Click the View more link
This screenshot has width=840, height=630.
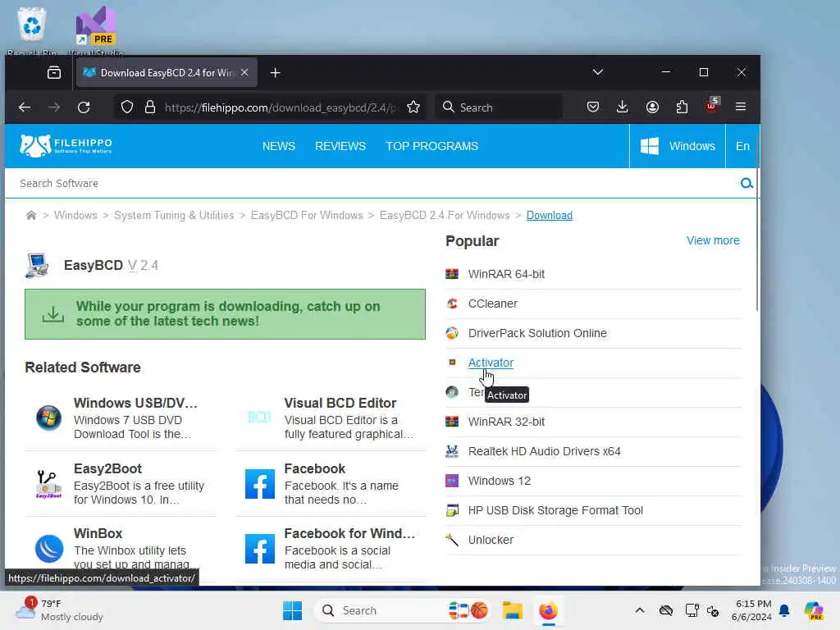(x=713, y=240)
